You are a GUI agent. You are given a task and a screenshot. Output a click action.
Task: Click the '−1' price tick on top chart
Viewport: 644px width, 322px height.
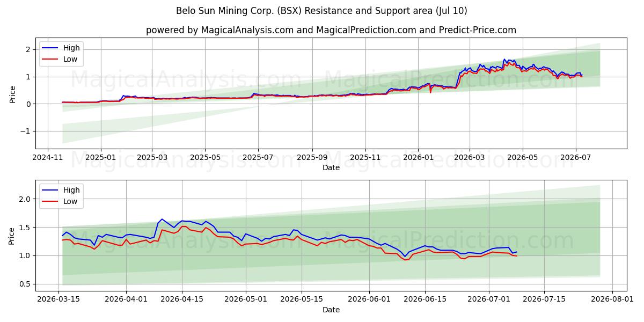(x=26, y=131)
